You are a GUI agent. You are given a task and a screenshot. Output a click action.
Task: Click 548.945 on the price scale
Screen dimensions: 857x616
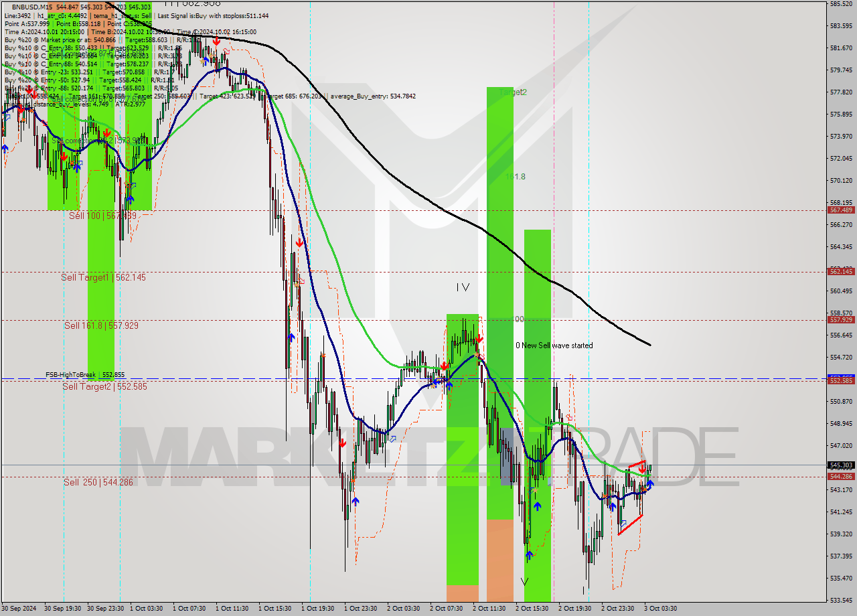click(x=841, y=424)
